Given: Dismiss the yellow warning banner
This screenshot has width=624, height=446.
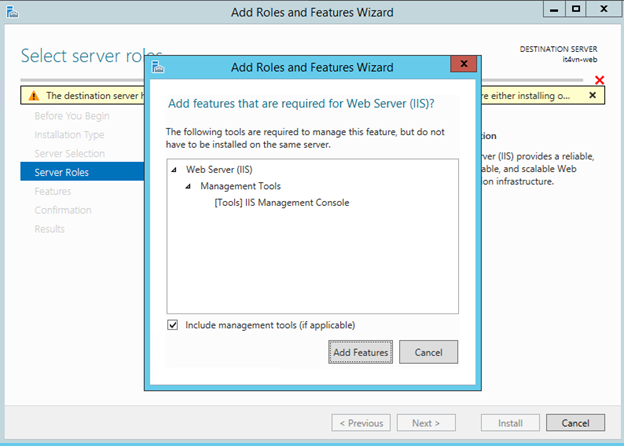Looking at the screenshot, I should click(592, 96).
